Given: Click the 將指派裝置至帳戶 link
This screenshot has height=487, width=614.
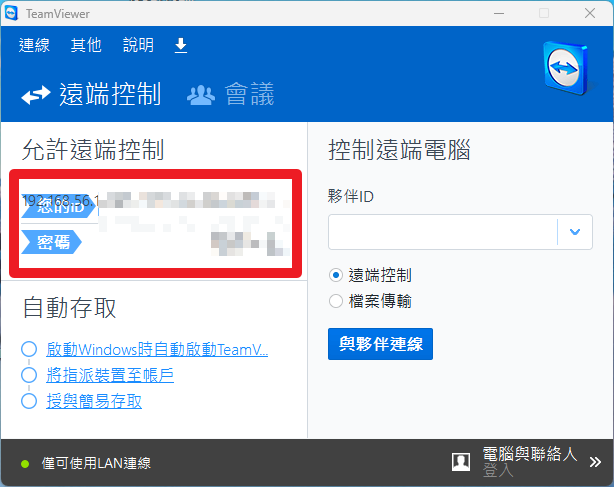Looking at the screenshot, I should (110, 375).
